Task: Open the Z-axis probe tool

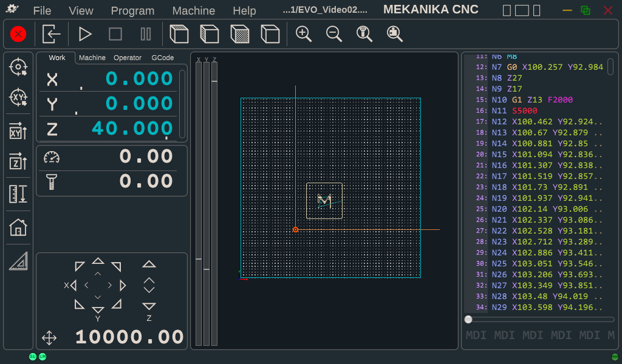Action: [18, 162]
